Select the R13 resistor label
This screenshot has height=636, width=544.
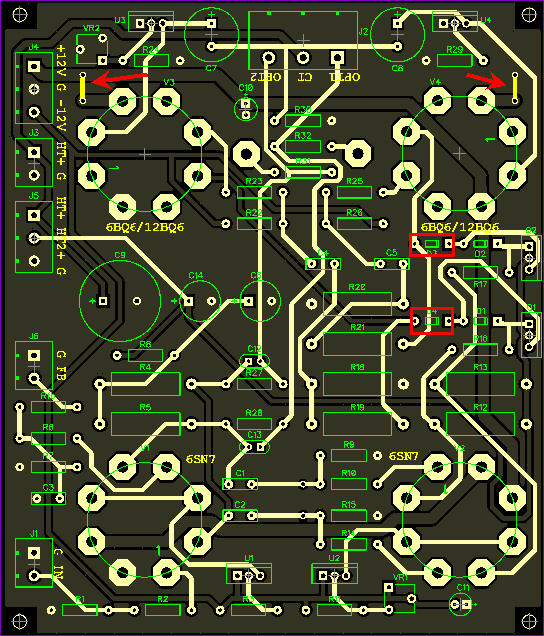(x=480, y=367)
